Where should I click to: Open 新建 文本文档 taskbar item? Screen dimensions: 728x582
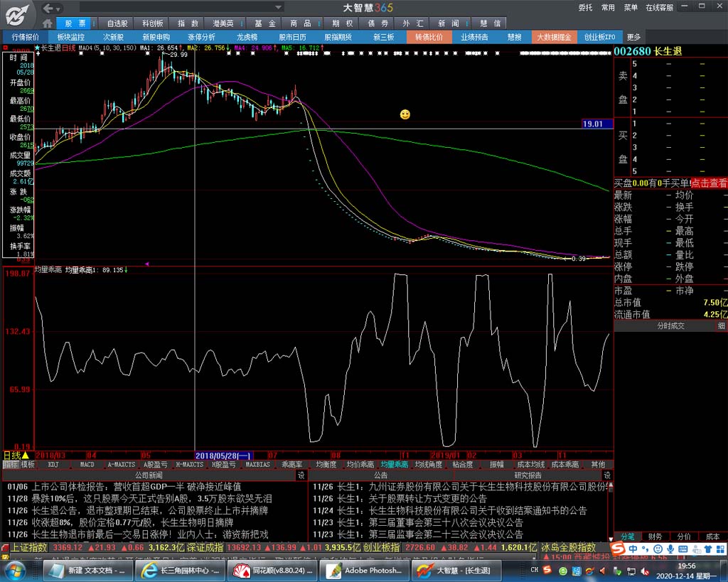click(x=89, y=571)
